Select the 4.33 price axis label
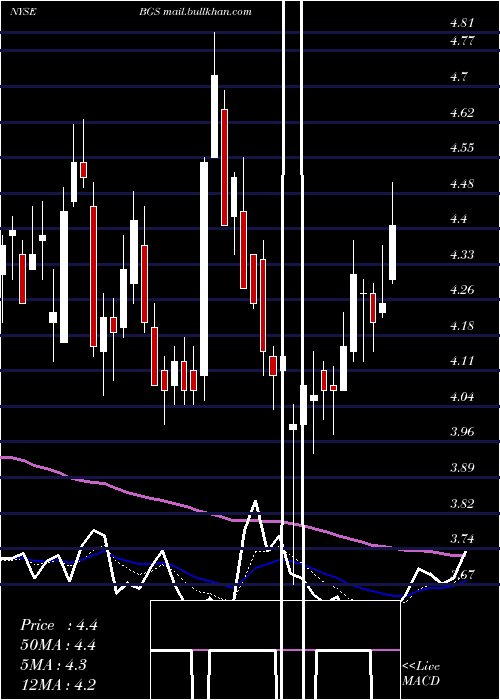 462,254
